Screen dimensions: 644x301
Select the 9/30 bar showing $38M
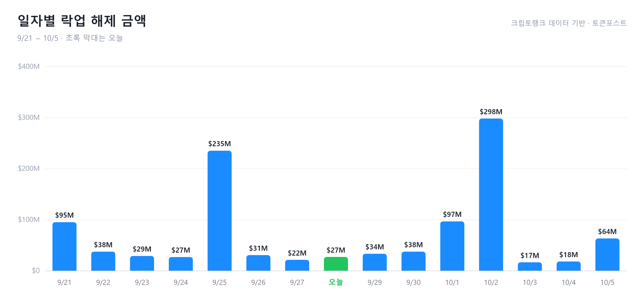[413, 261]
